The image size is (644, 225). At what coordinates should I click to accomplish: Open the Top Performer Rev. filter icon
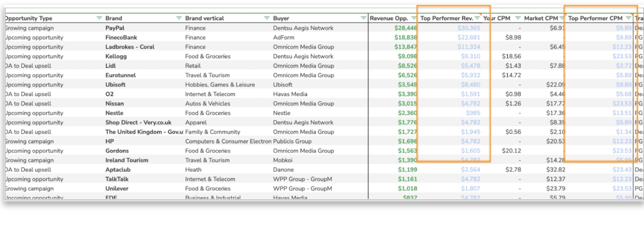click(x=477, y=18)
